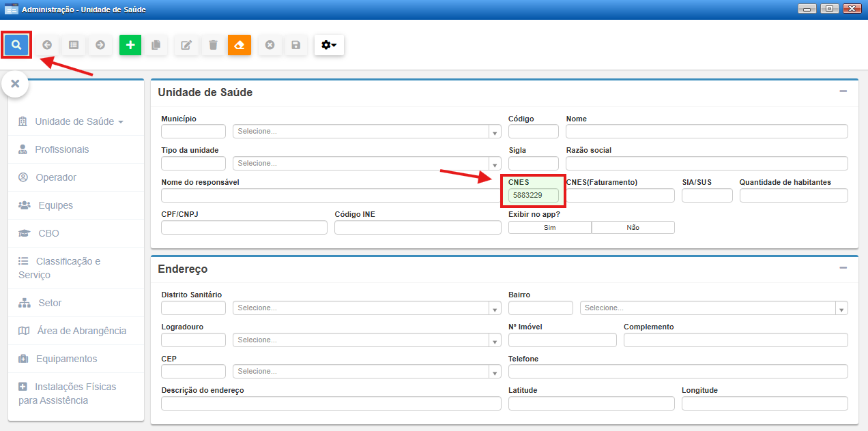Open Equipamentos in the sidebar
The width and height of the screenshot is (868, 431).
tap(66, 359)
